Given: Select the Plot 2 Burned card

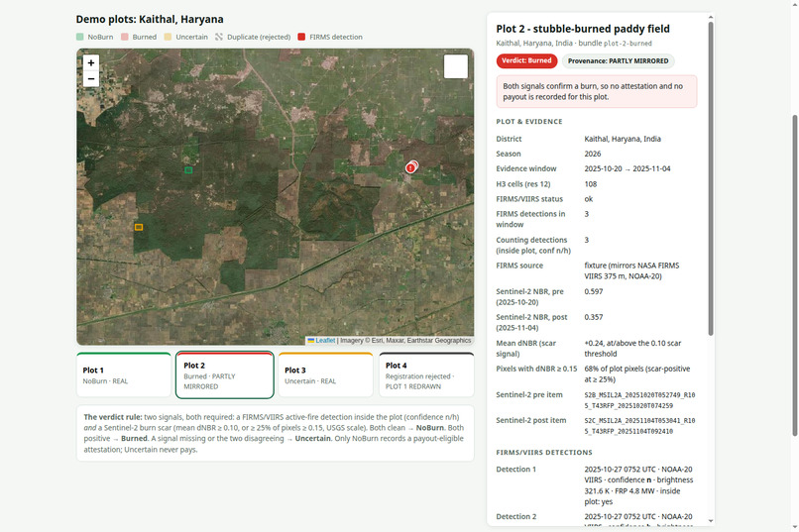Looking at the screenshot, I should (x=225, y=374).
